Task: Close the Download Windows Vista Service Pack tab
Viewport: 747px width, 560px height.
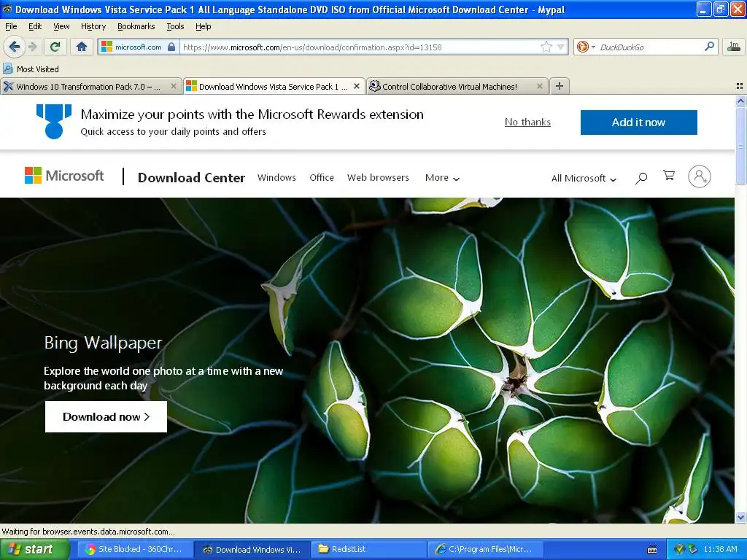Action: click(x=356, y=86)
